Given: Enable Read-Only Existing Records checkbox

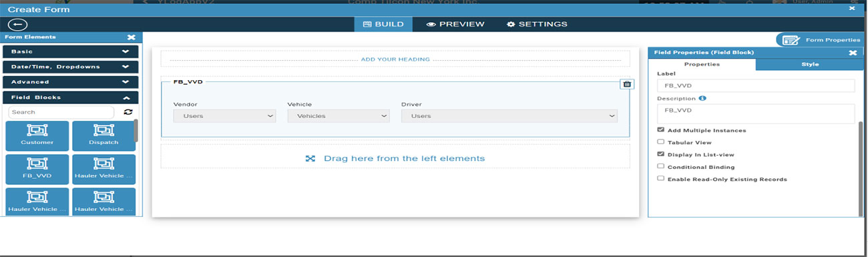Looking at the screenshot, I should pyautogui.click(x=660, y=179).
